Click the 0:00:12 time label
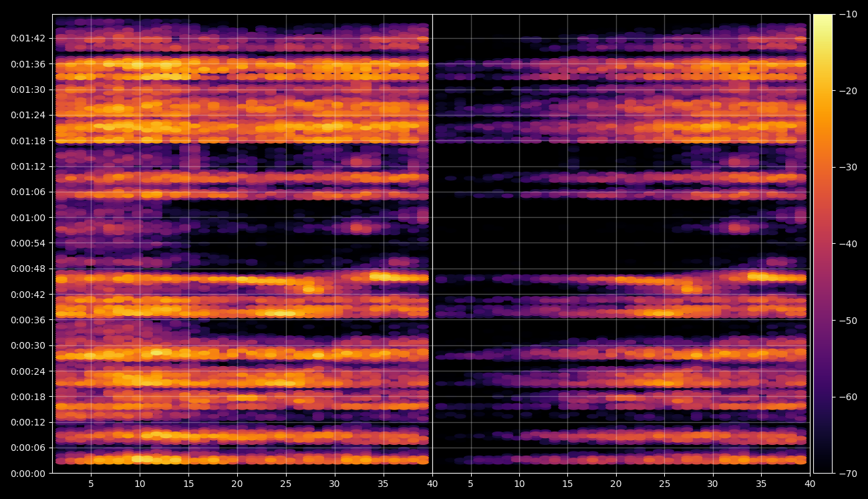This screenshot has height=499, width=868. click(x=27, y=422)
